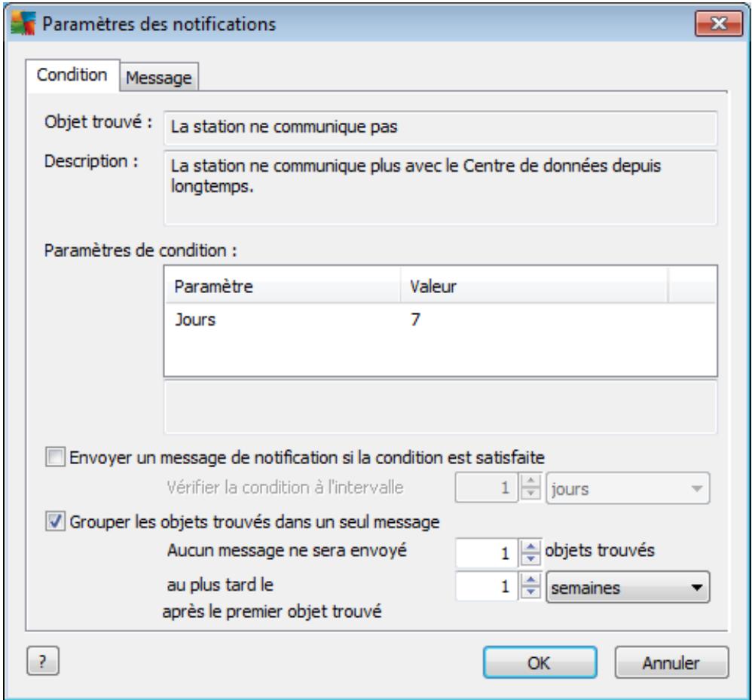The image size is (752, 700).
Task: Open the 'semaines' time unit dropdown
Action: [x=628, y=587]
